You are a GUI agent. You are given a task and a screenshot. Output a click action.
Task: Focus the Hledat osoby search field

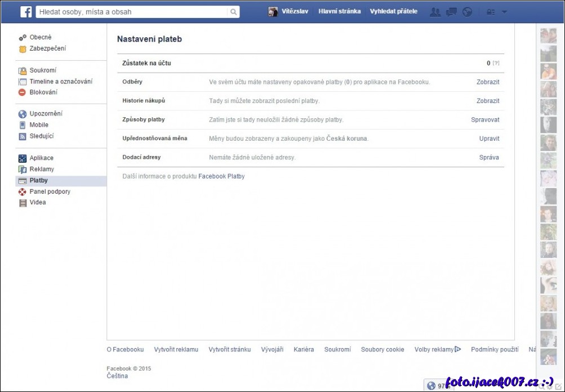pyautogui.click(x=132, y=12)
